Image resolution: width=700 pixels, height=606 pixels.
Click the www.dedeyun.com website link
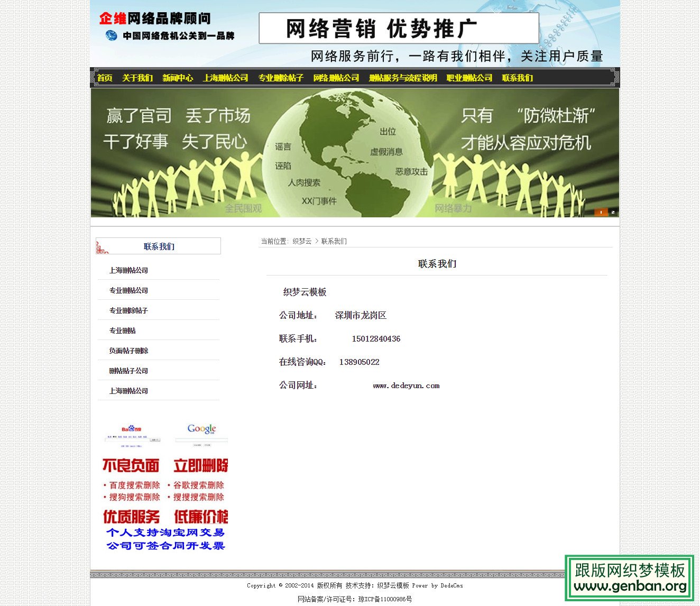pos(406,385)
